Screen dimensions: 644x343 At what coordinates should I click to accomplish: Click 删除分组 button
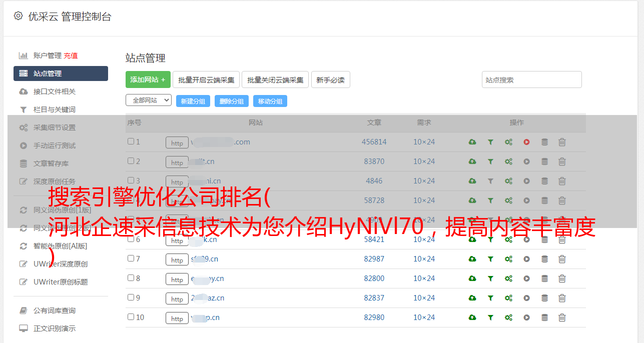232,101
